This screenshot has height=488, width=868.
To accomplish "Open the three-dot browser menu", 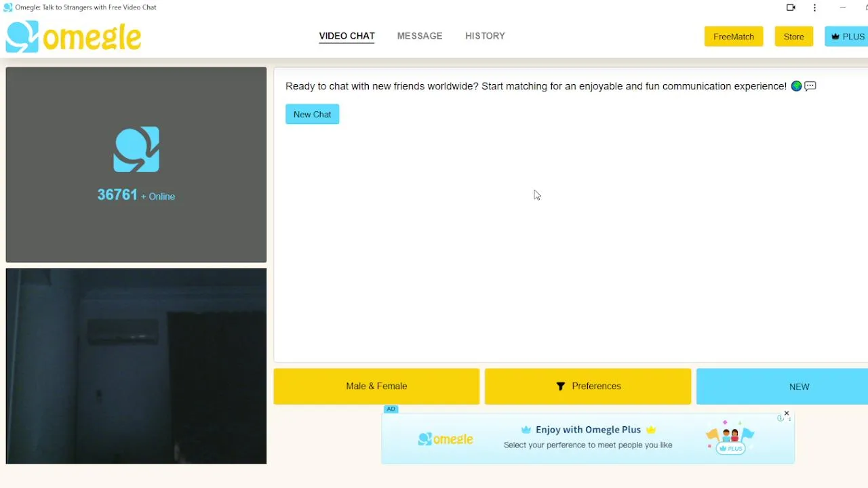I will pyautogui.click(x=814, y=7).
